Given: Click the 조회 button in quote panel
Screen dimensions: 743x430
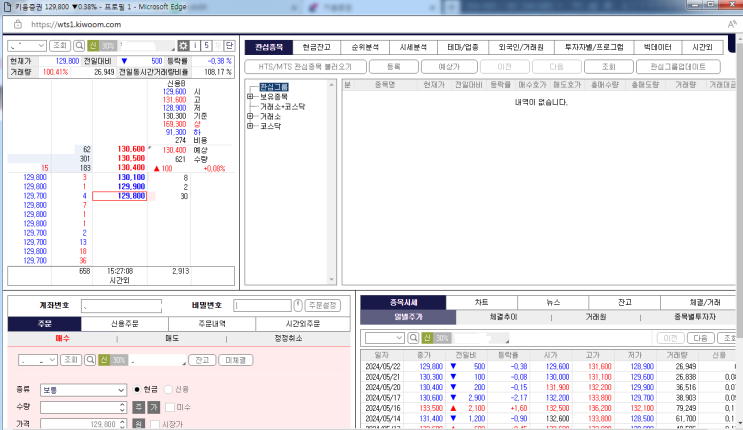Looking at the screenshot, I should [x=60, y=46].
